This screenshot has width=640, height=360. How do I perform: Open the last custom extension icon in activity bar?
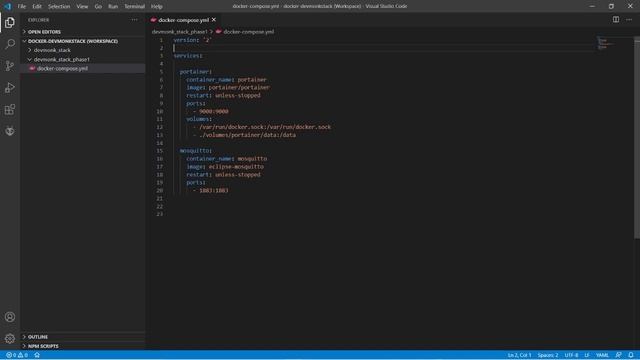point(10,131)
